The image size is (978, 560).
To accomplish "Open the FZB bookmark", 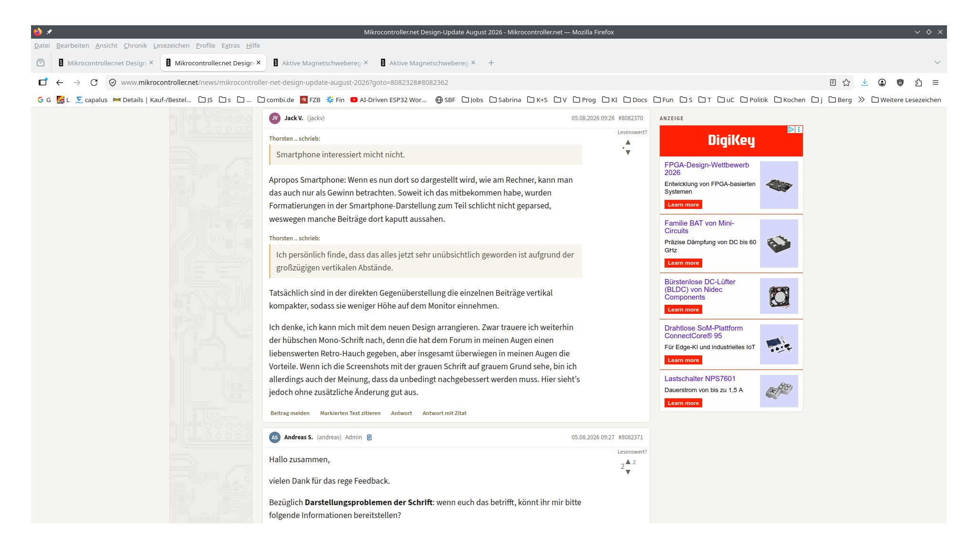I will (310, 100).
